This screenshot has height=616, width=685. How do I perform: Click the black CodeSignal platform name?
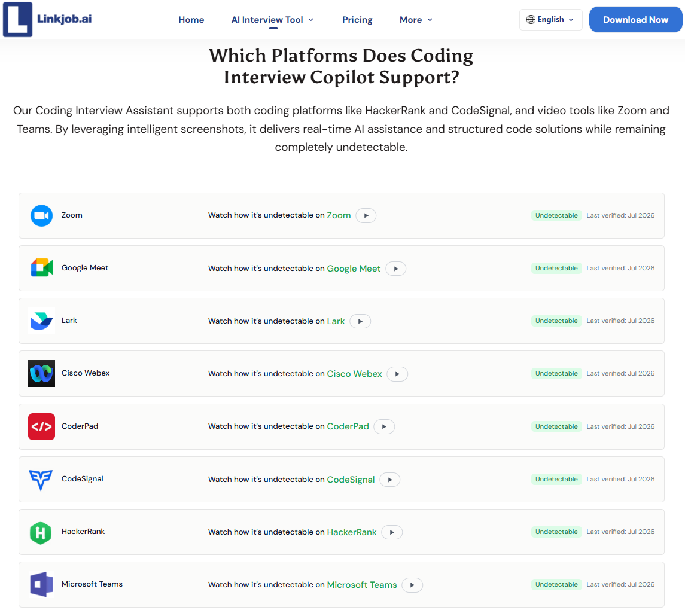point(83,479)
